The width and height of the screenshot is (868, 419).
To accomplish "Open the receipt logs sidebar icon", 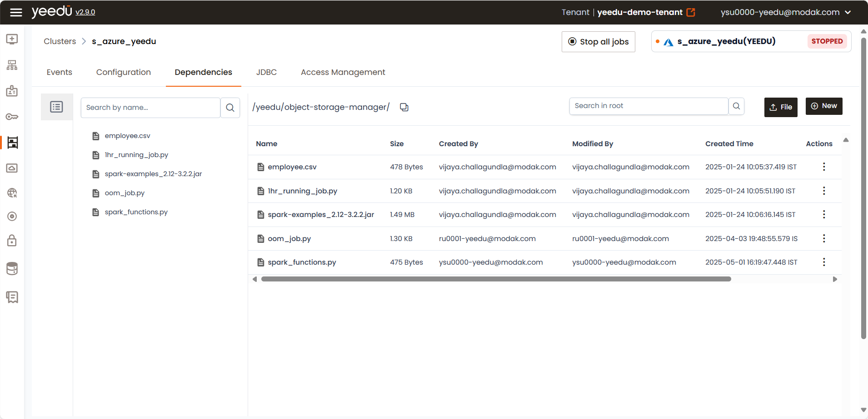I will [12, 297].
